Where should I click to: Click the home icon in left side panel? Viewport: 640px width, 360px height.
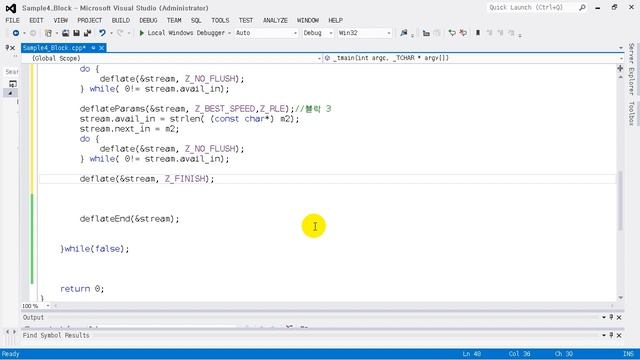point(13,84)
